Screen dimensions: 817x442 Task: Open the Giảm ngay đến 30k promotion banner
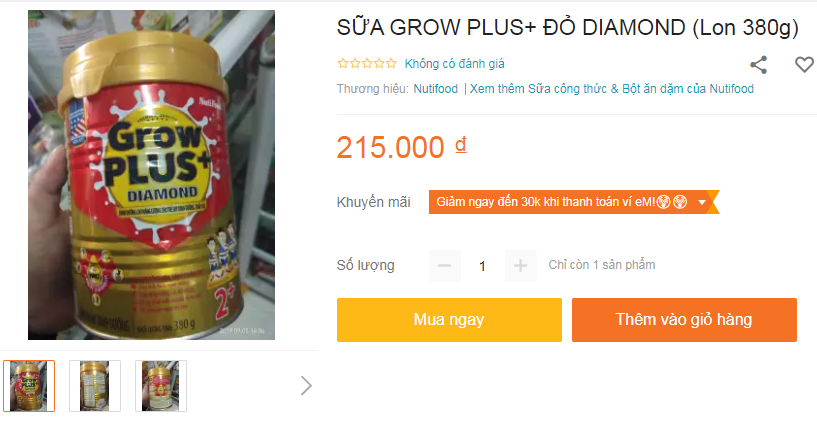pyautogui.click(x=574, y=202)
